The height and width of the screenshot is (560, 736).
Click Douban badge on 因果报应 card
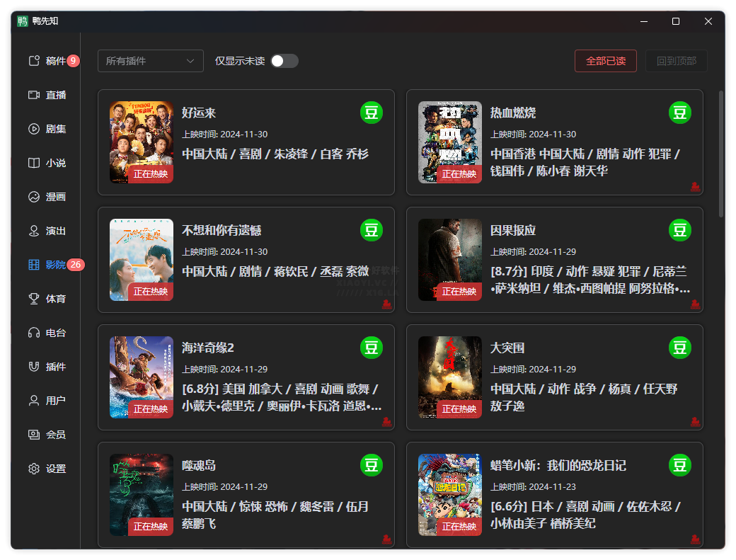click(679, 230)
